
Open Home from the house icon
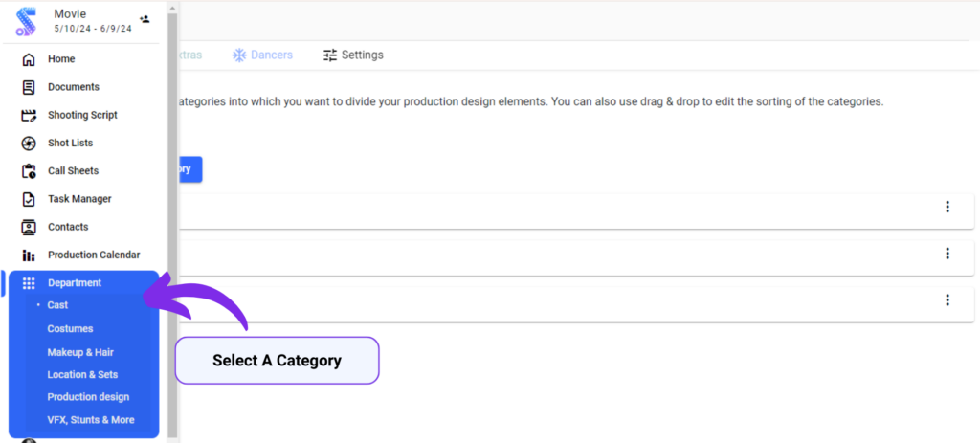point(28,59)
